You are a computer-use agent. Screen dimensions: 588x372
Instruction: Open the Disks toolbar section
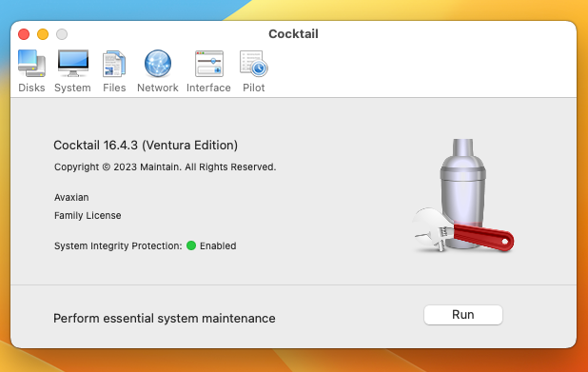pos(31,70)
